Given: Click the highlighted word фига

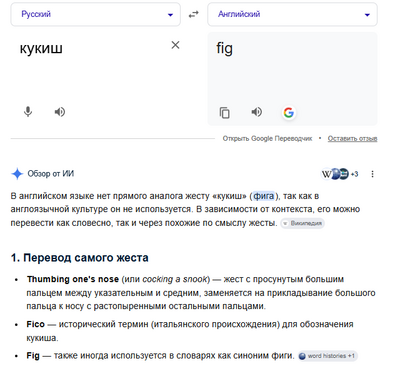Looking at the screenshot, I should pyautogui.click(x=264, y=196).
